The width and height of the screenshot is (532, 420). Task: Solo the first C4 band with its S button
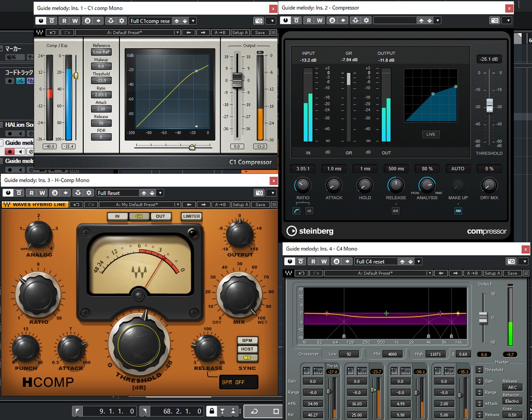(307, 371)
